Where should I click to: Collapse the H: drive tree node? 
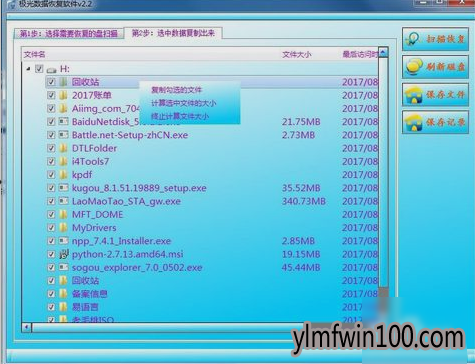[x=28, y=69]
